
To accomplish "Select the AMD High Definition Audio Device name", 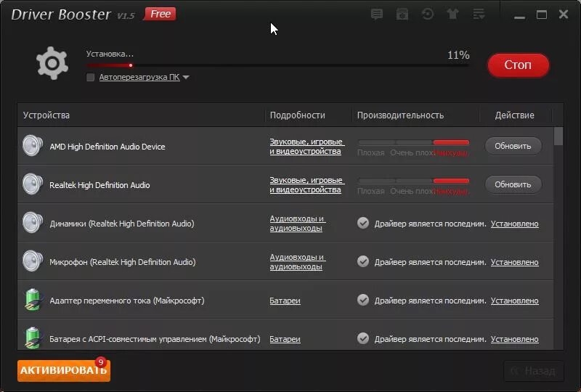I will [x=107, y=147].
